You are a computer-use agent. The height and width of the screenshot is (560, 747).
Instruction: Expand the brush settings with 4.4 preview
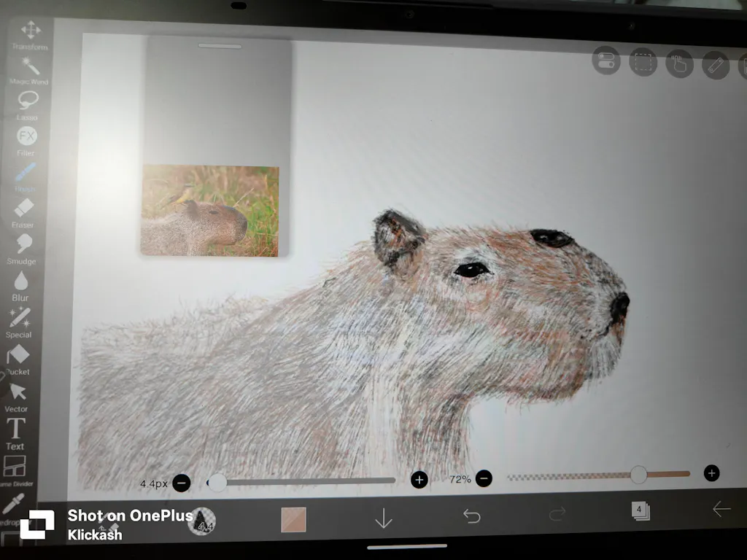pyautogui.click(x=202, y=521)
